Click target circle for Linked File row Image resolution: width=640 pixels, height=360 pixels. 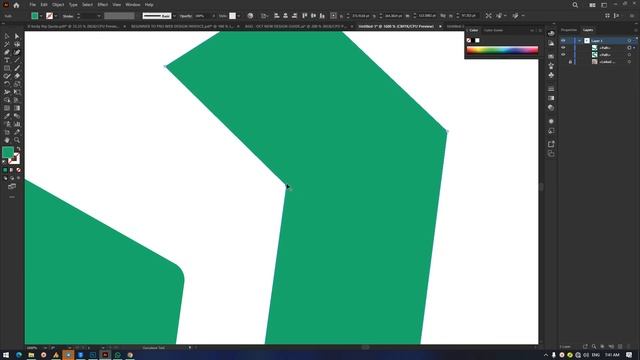[629, 62]
